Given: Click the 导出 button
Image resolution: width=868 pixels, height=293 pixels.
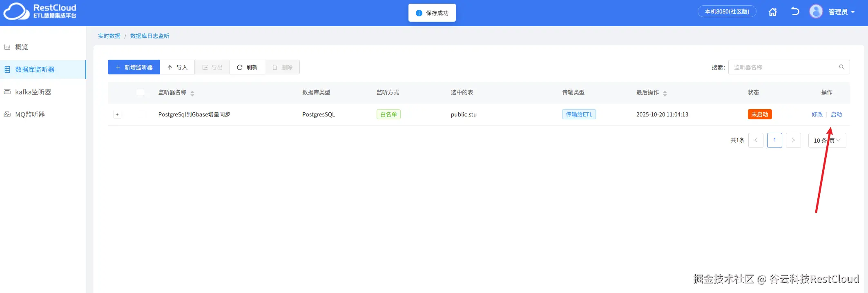Looking at the screenshot, I should 212,67.
